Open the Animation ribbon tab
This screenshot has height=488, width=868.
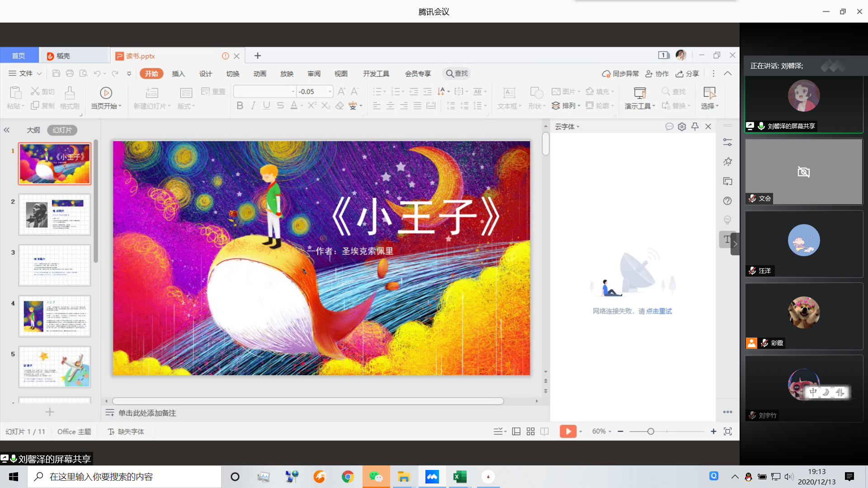coord(260,74)
